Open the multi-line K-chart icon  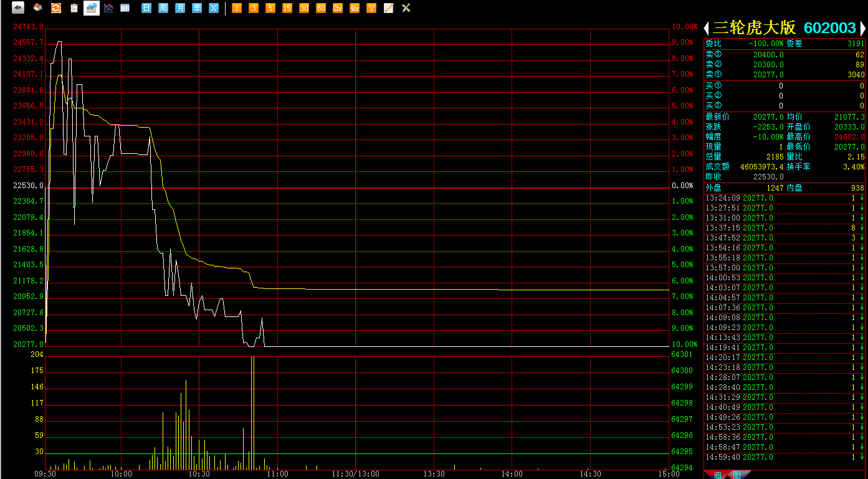point(108,8)
